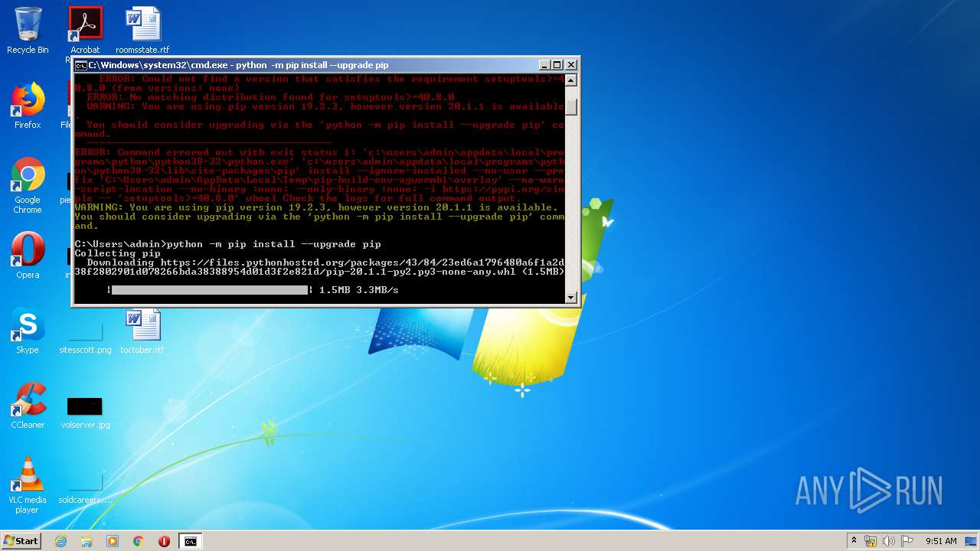This screenshot has width=980, height=551.
Task: Switch to cmd.exe taskbar button
Action: pyautogui.click(x=190, y=541)
